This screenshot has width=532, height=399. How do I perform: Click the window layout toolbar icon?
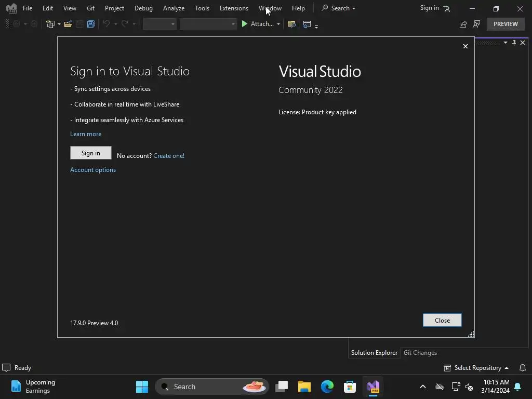point(307,24)
